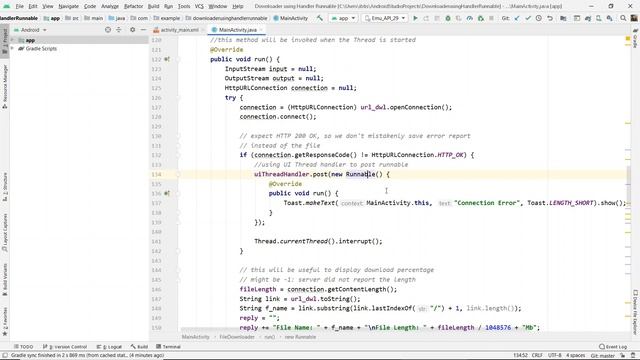Click Attach debugger to Android process icon
This screenshot has height=360, width=640.
click(x=481, y=18)
